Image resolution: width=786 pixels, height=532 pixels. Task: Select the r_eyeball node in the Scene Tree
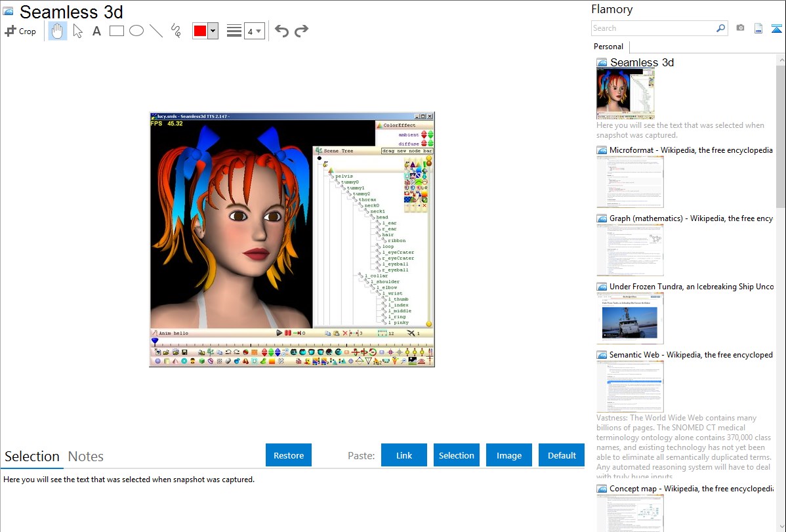point(396,270)
